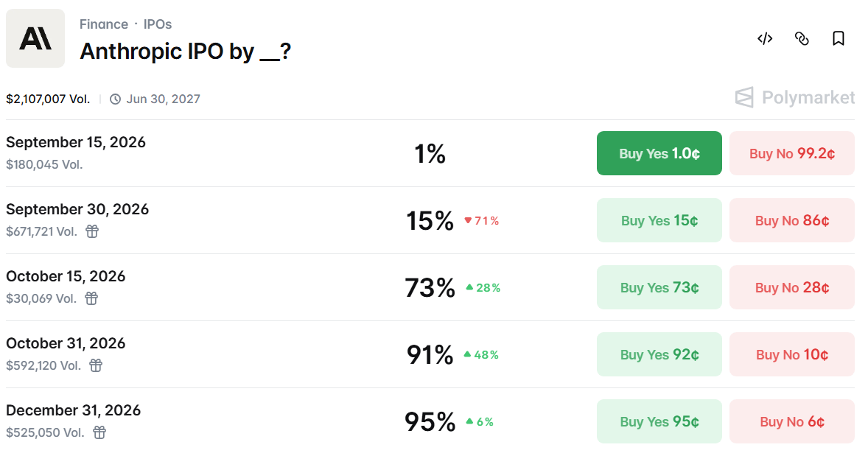This screenshot has width=868, height=467.
Task: Click the gift icon beside $30,069 Vol.
Action: tap(91, 298)
